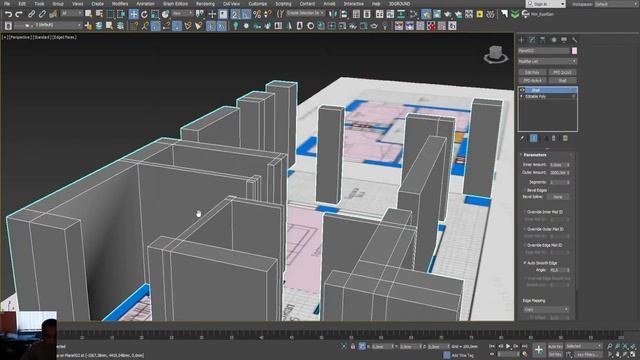Select the Unlink Selection tool
This screenshot has height=360, width=640.
pos(42,14)
